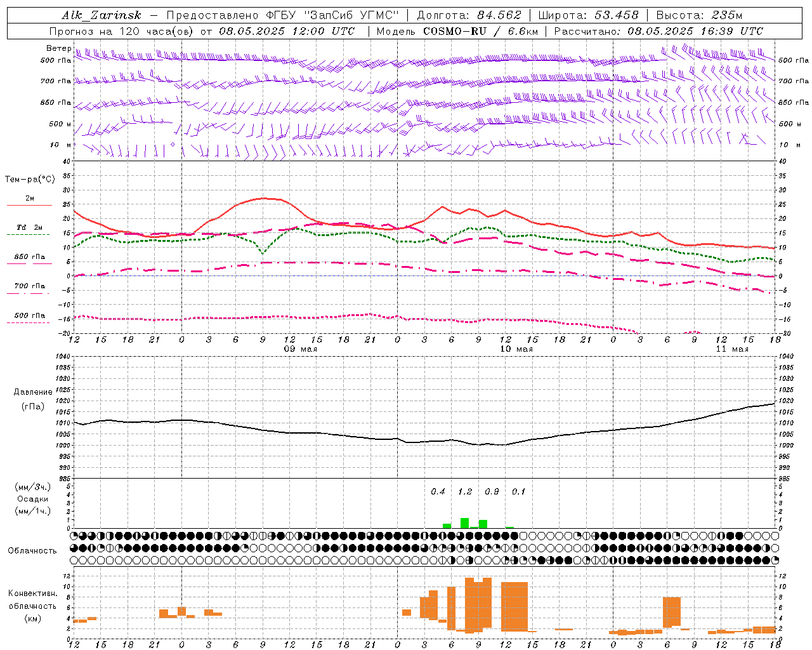Click the wide orange convective bar at 12h on 10 May
Image resolution: width=812 pixels, height=650 pixels.
tap(514, 606)
